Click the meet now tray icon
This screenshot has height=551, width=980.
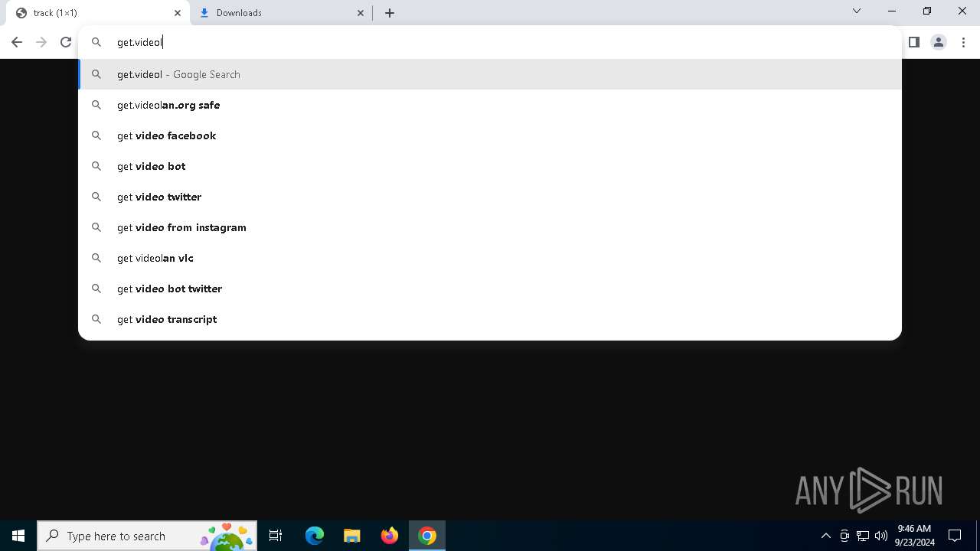pos(844,536)
